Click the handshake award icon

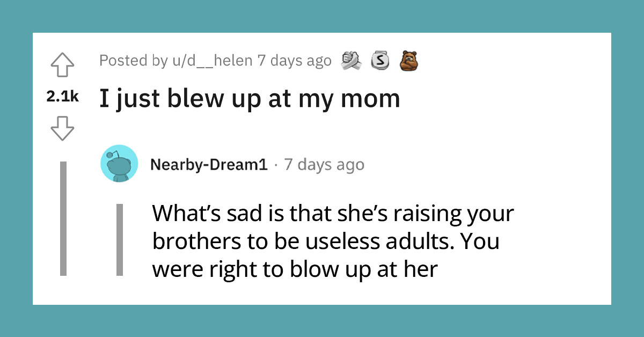coord(352,61)
